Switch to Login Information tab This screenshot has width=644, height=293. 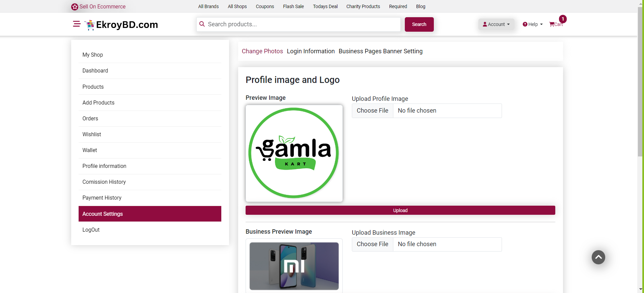[x=310, y=51]
